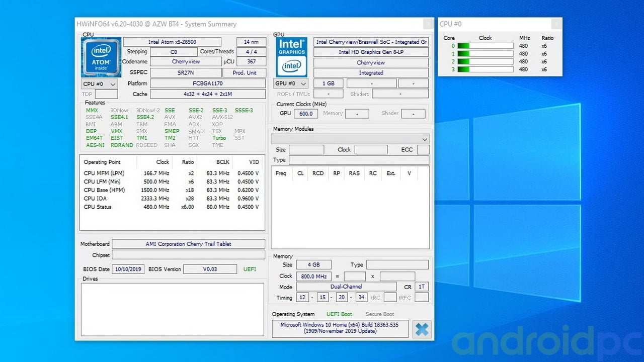644x362 pixels.
Task: Click the FCBGA1170 platform field
Action: click(x=208, y=83)
